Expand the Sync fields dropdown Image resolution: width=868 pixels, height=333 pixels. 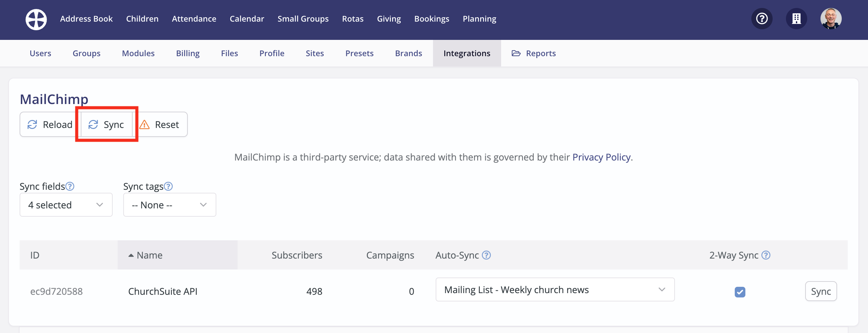[66, 205]
